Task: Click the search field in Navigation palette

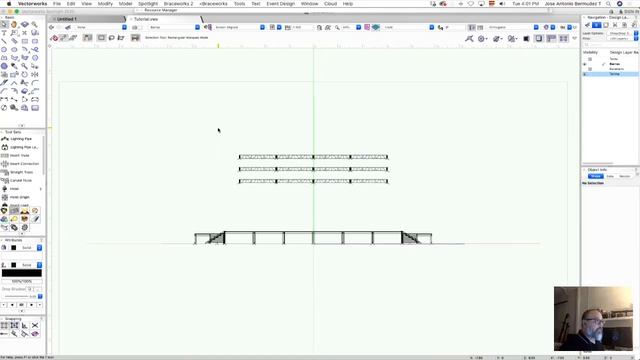Action: (610, 44)
